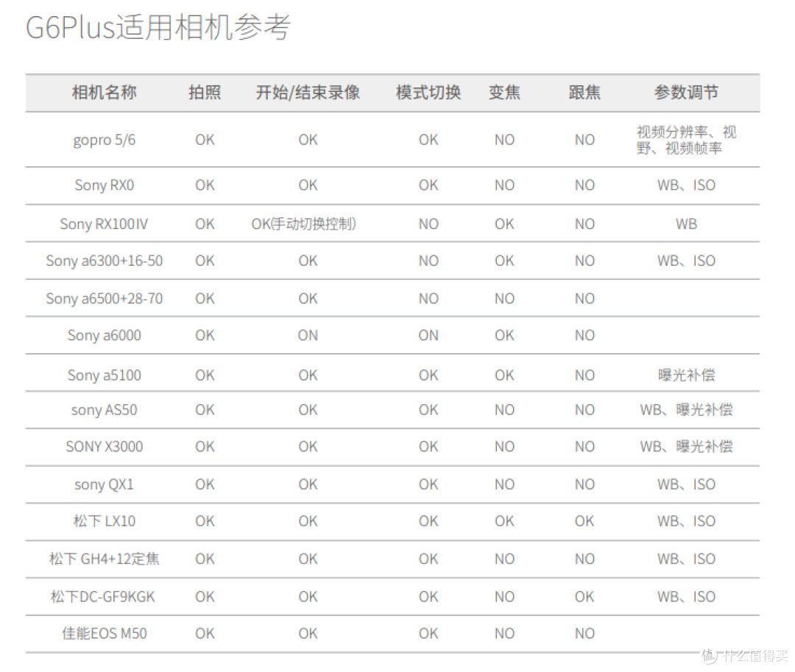Click the 模式切换 NO cell in Sony RX100IV row

click(x=428, y=224)
